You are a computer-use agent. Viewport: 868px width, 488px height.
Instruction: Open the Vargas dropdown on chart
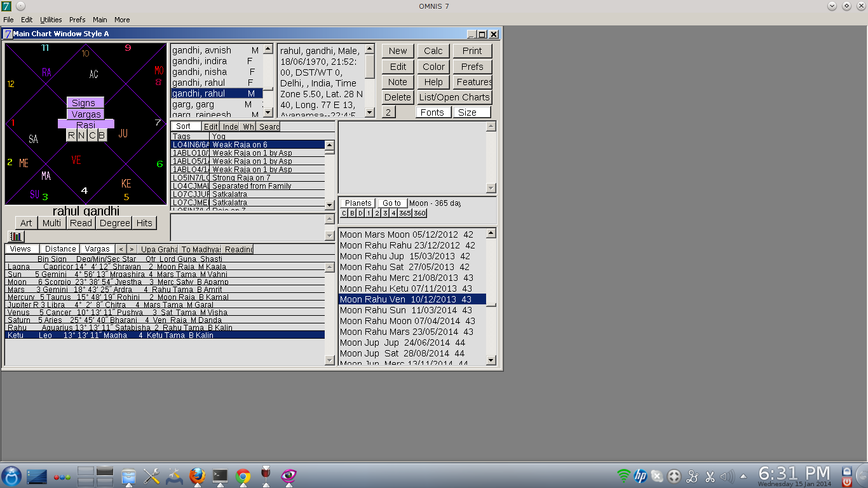(x=86, y=114)
